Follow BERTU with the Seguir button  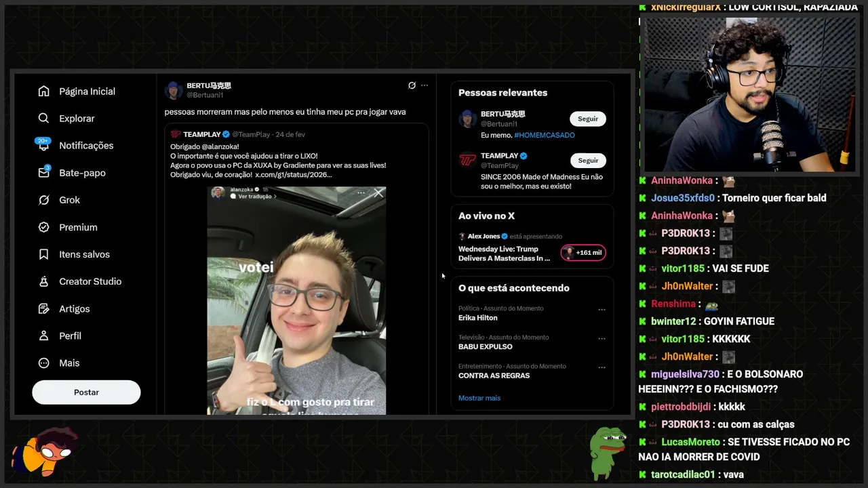click(x=588, y=119)
